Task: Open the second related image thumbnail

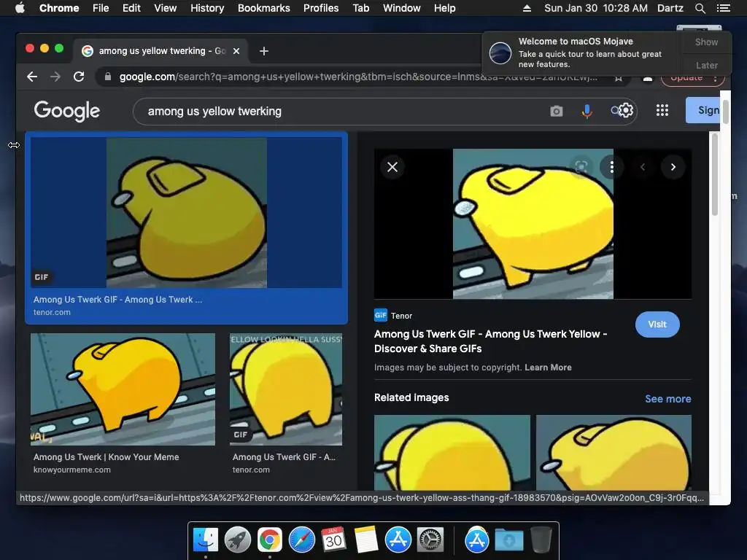Action: tap(614, 452)
